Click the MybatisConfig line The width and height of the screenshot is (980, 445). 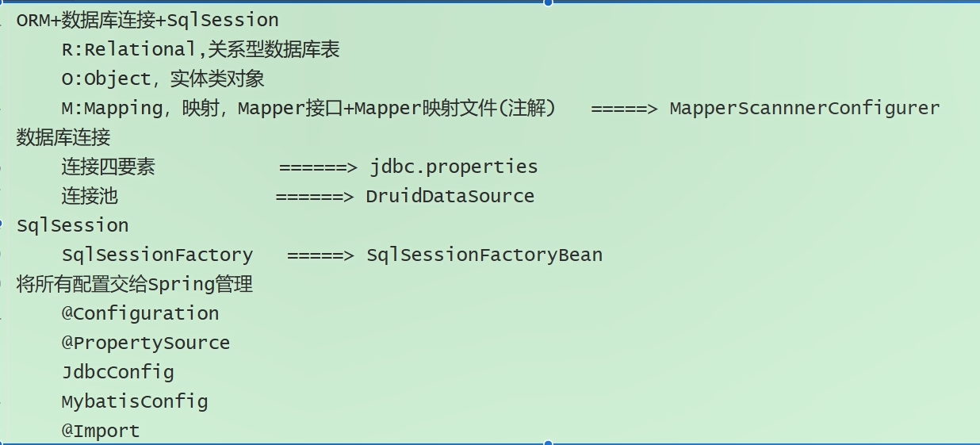(x=135, y=401)
